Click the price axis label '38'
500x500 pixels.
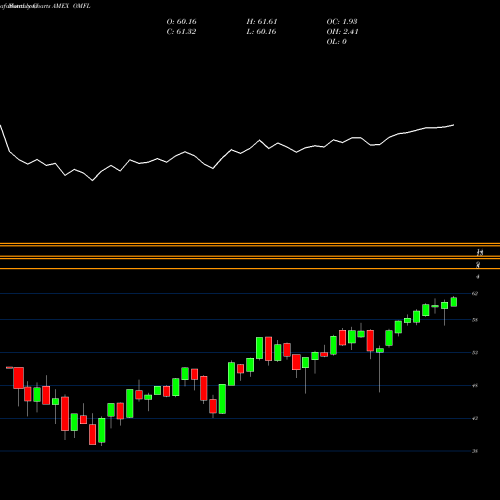coord(475,451)
